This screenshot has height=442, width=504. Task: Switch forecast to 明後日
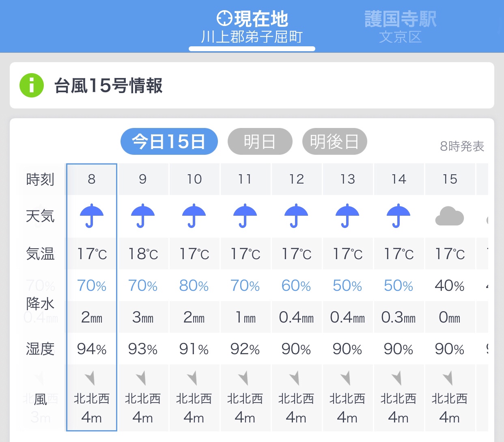(335, 141)
